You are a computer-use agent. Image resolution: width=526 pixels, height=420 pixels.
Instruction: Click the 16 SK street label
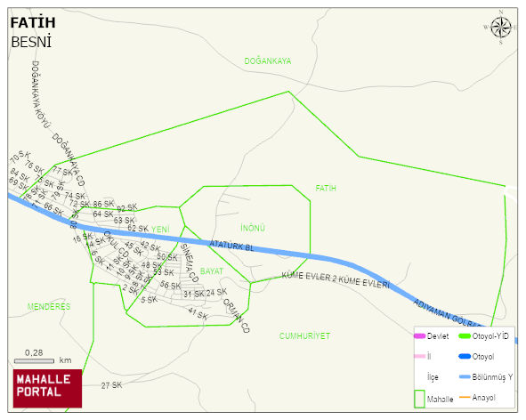pos(83,237)
